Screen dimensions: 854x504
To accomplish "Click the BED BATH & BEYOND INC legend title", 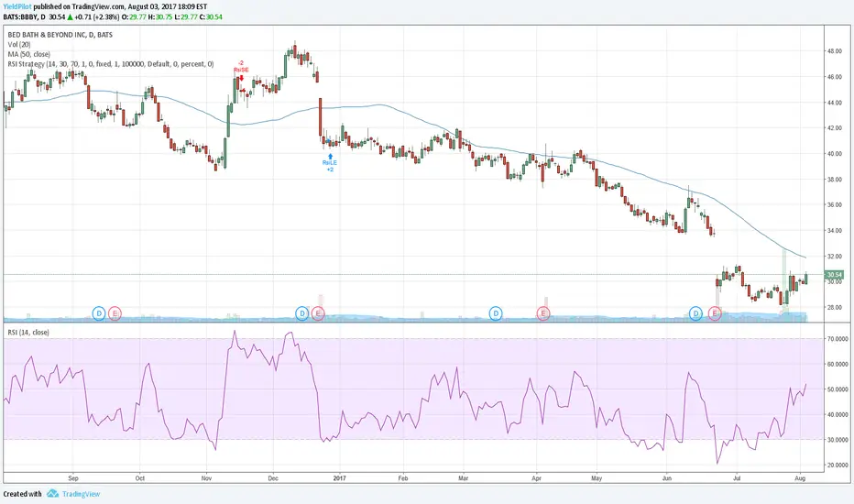I will click(60, 35).
